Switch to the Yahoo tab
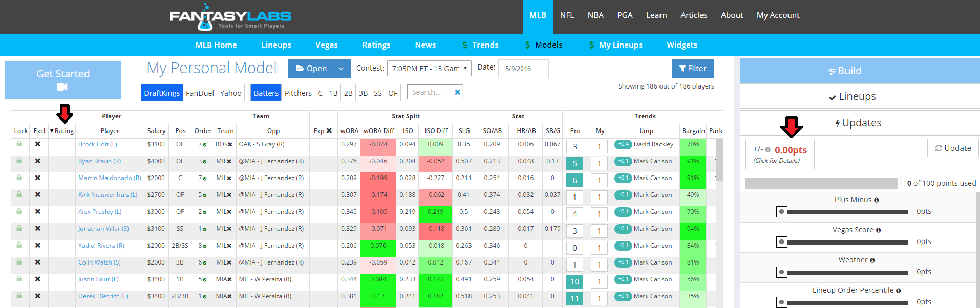This screenshot has height=308, width=980. (231, 93)
